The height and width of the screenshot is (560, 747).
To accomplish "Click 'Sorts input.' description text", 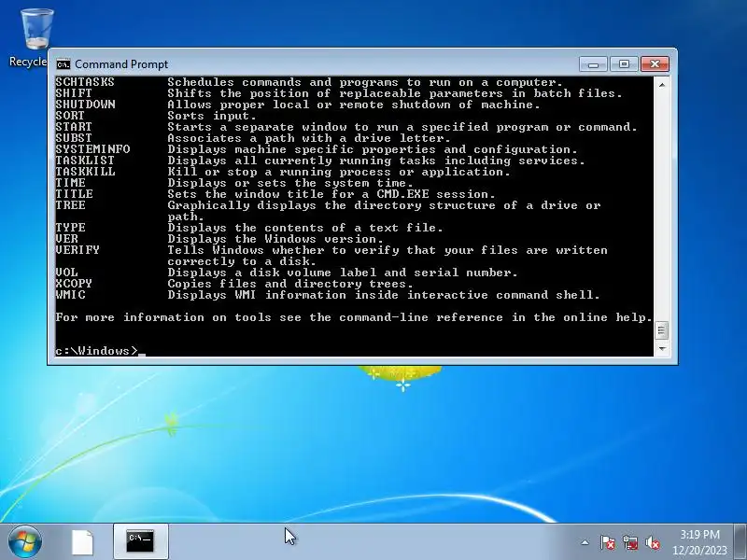I will point(212,116).
